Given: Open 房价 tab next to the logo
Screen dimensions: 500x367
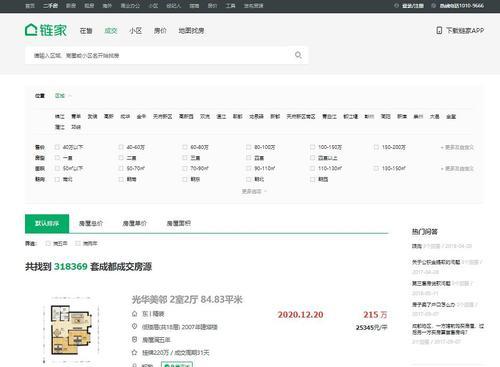Looking at the screenshot, I should 160,31.
